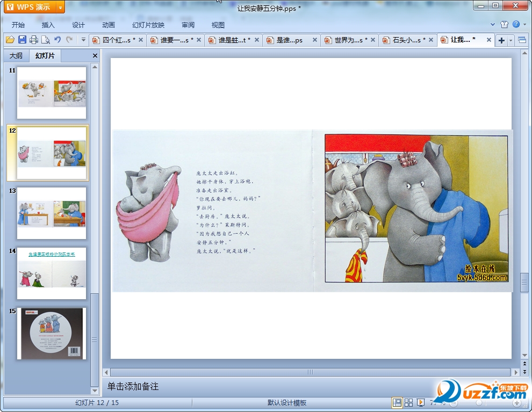Click editor vertical scroll up arrow
532x412 pixels.
(x=524, y=53)
